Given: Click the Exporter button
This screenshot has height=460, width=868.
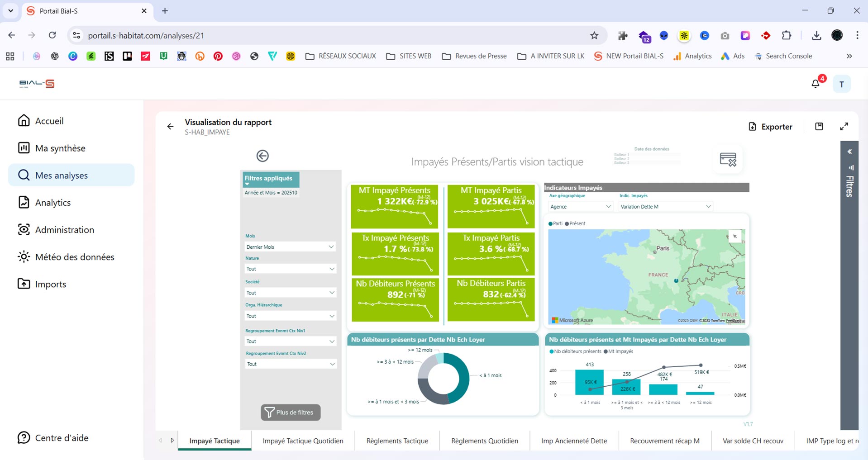Looking at the screenshot, I should [770, 127].
